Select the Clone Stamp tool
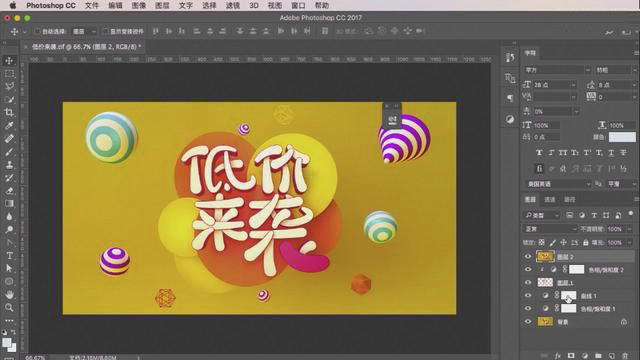 [x=9, y=165]
